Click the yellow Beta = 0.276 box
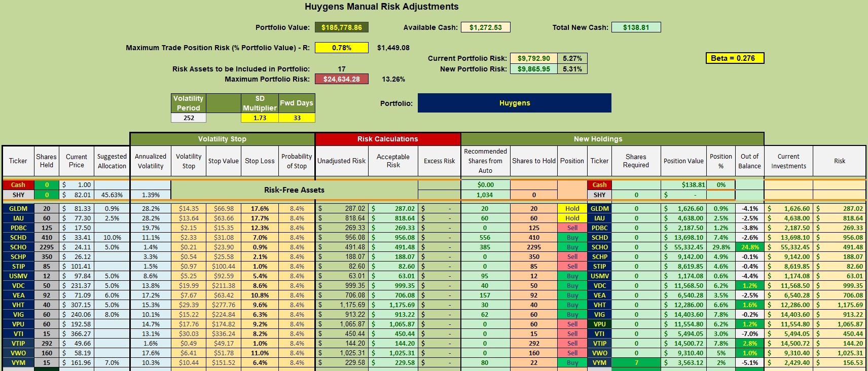This screenshot has height=371, width=868. tap(735, 58)
